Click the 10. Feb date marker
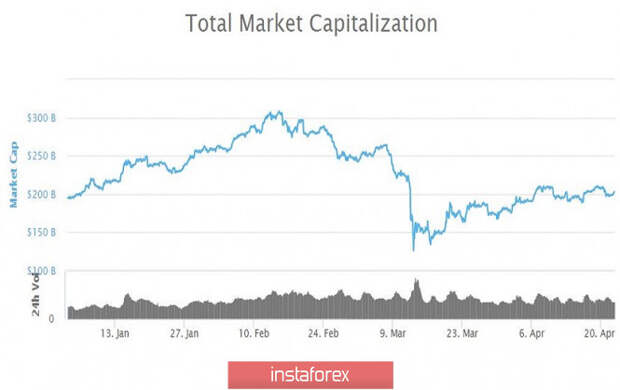 coord(254,333)
